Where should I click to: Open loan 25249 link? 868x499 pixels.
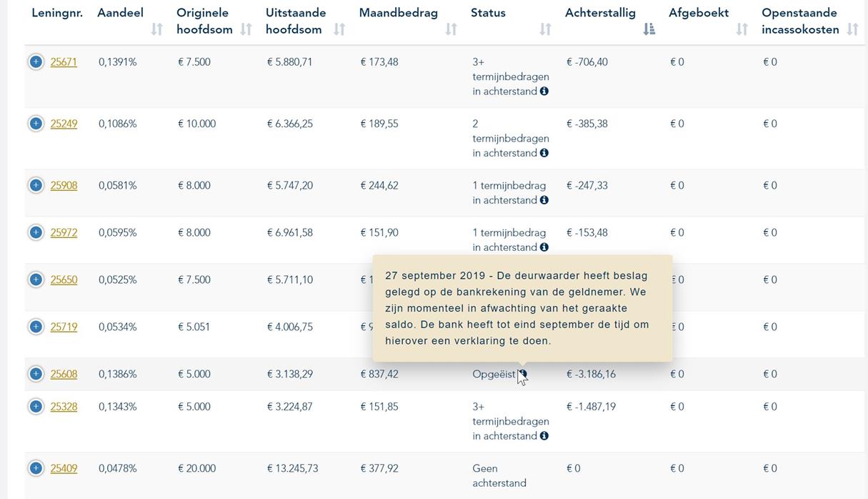64,124
